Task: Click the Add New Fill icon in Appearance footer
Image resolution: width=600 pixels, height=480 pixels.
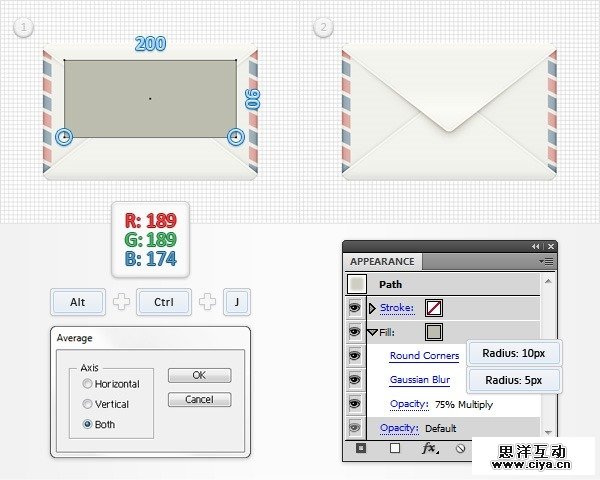Action: [x=395, y=449]
